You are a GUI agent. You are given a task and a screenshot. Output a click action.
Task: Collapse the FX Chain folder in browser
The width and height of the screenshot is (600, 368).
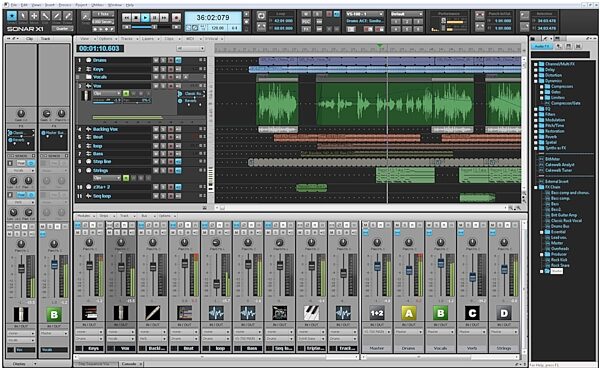pyautogui.click(x=536, y=187)
